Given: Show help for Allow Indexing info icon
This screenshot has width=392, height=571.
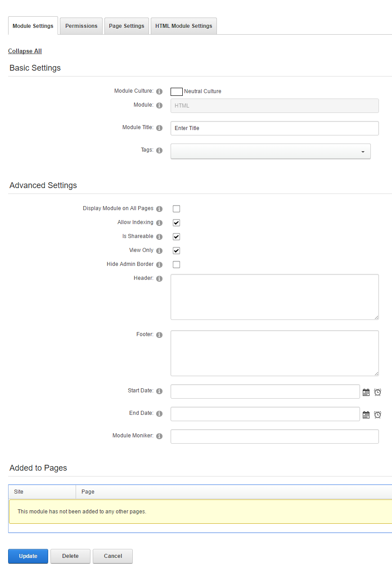Looking at the screenshot, I should click(159, 223).
